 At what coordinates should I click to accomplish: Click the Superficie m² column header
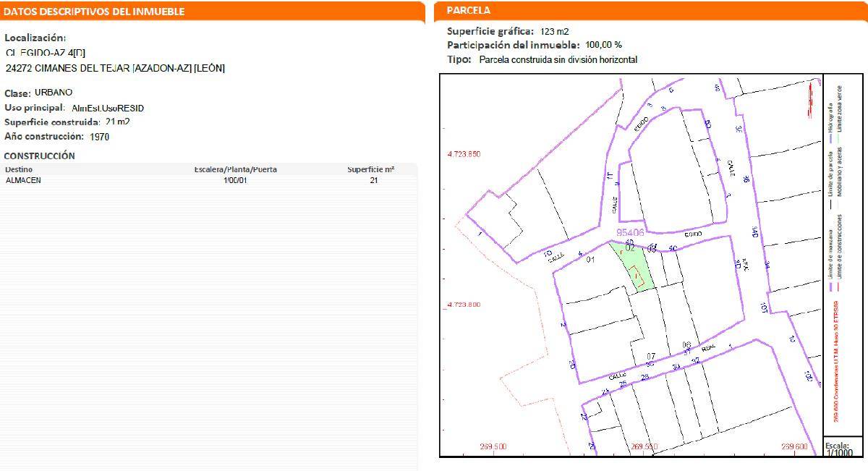click(370, 169)
